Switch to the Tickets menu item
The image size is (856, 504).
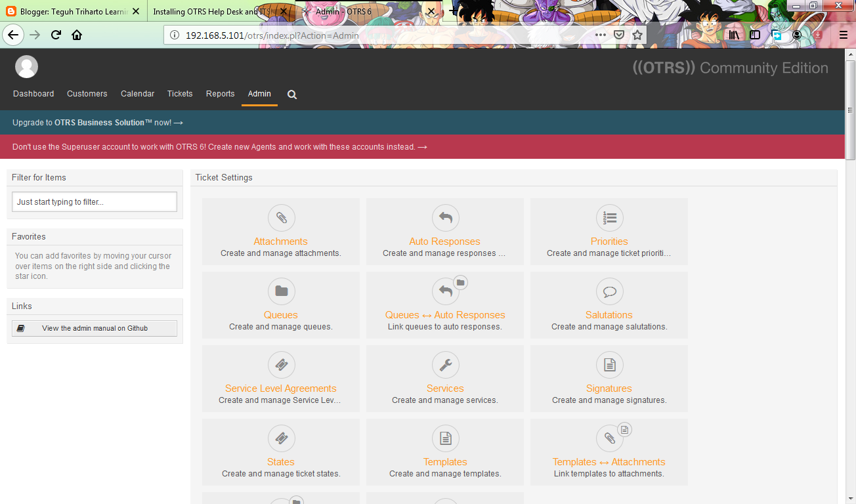(x=179, y=93)
